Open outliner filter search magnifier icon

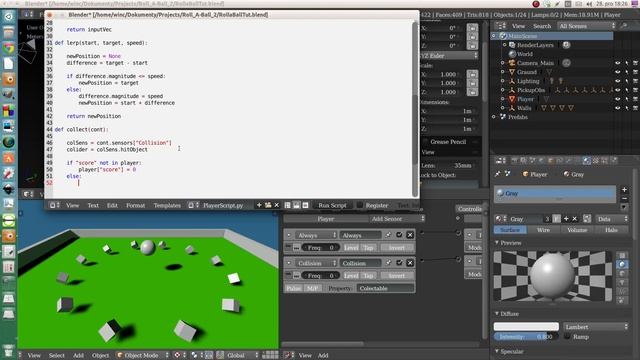click(x=624, y=26)
